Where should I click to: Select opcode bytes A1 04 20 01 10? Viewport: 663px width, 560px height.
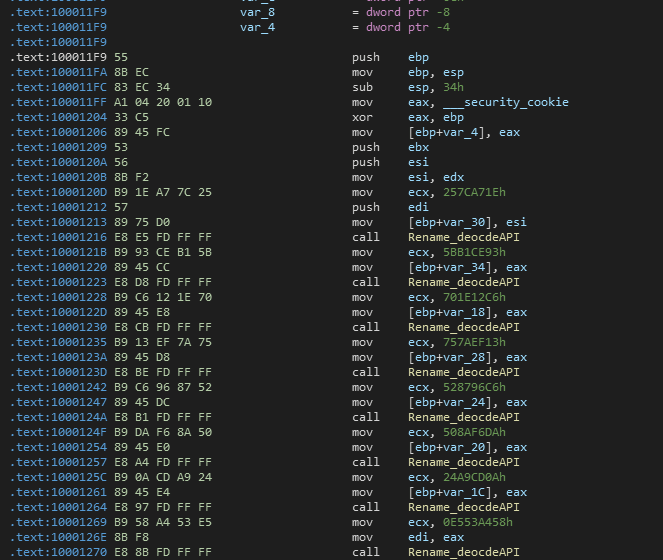(x=163, y=102)
